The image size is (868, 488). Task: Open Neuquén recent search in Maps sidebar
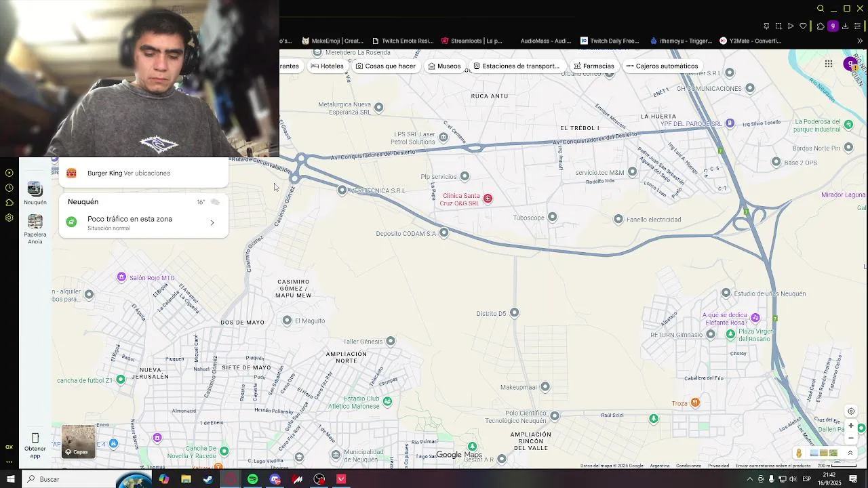coord(35,193)
